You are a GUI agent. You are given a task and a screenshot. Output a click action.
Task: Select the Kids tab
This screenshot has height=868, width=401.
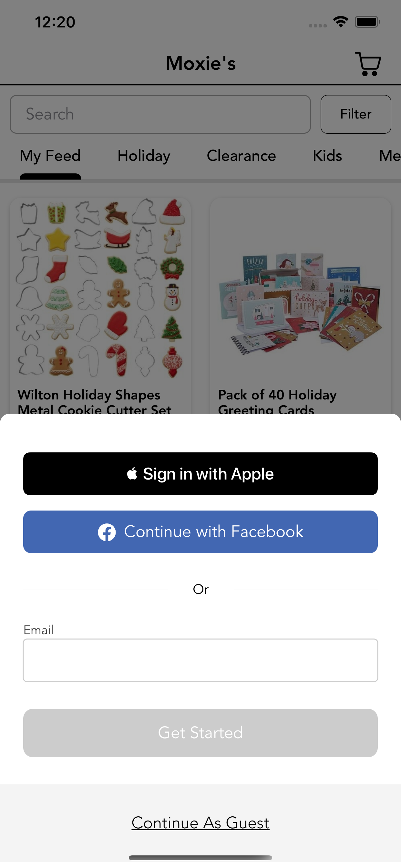click(327, 156)
